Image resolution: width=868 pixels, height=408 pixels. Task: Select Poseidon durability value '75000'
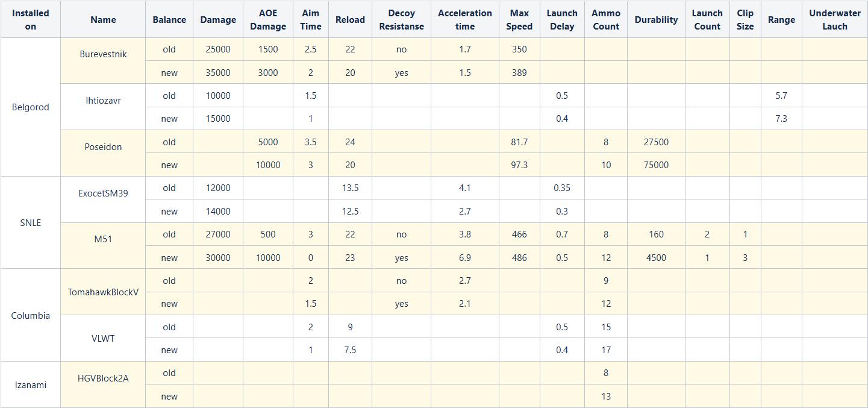(x=656, y=165)
